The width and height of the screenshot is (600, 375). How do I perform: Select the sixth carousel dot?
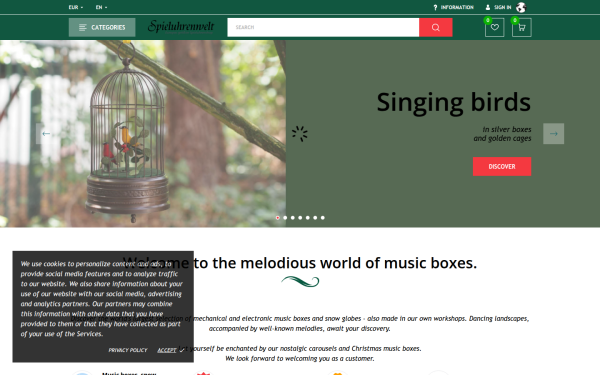tap(315, 218)
